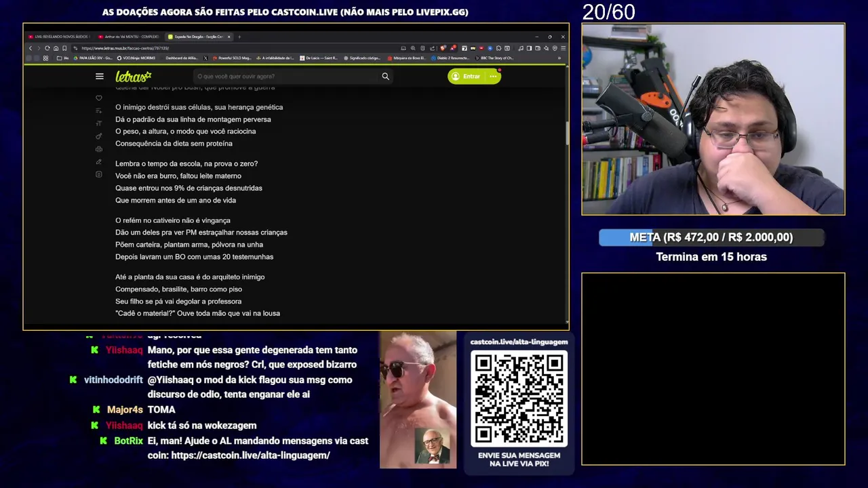Open the share icon in address bar
The height and width of the screenshot is (488, 868).
click(x=432, y=48)
